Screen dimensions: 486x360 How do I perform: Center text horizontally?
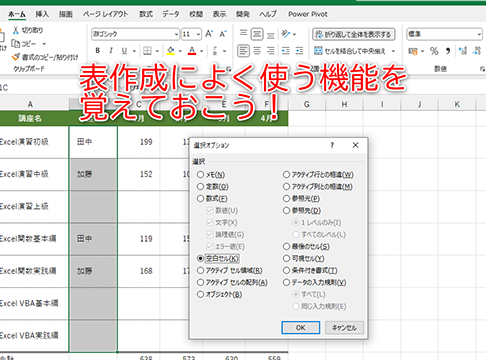(257, 51)
